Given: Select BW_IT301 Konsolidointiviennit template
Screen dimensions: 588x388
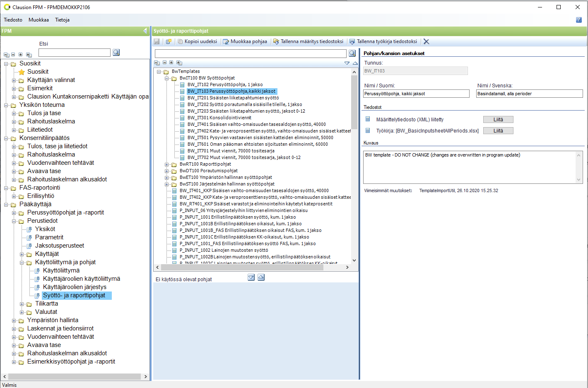Looking at the screenshot, I should click(x=219, y=118).
